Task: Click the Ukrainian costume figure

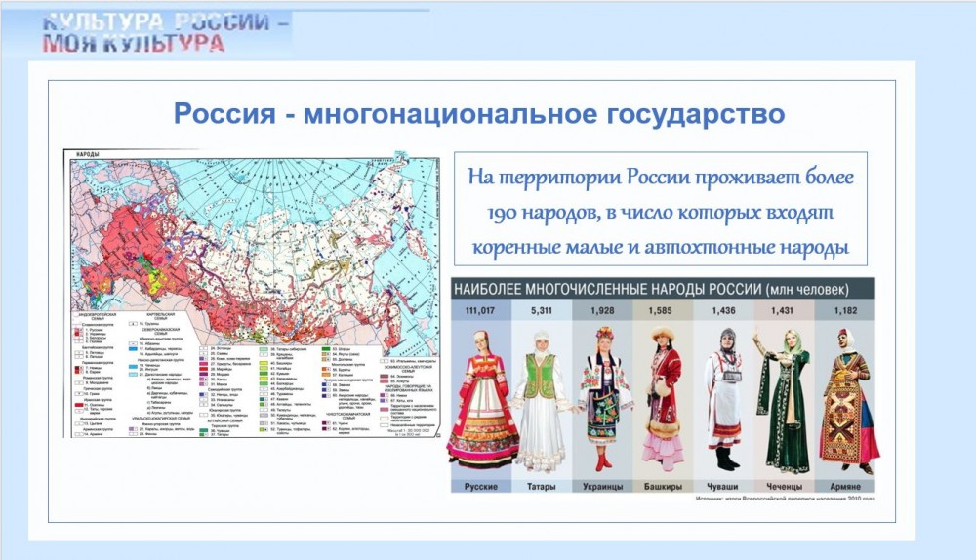Action: click(604, 398)
